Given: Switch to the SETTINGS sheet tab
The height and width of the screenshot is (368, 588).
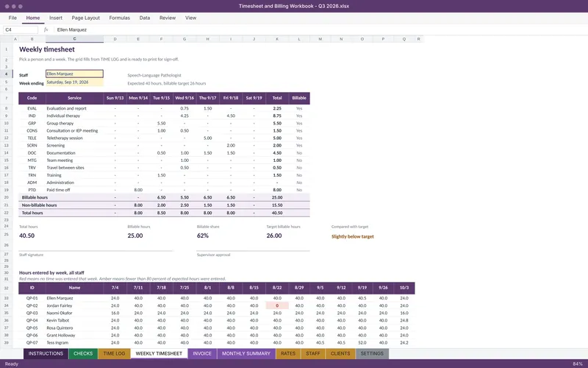Looking at the screenshot, I should click(372, 354).
